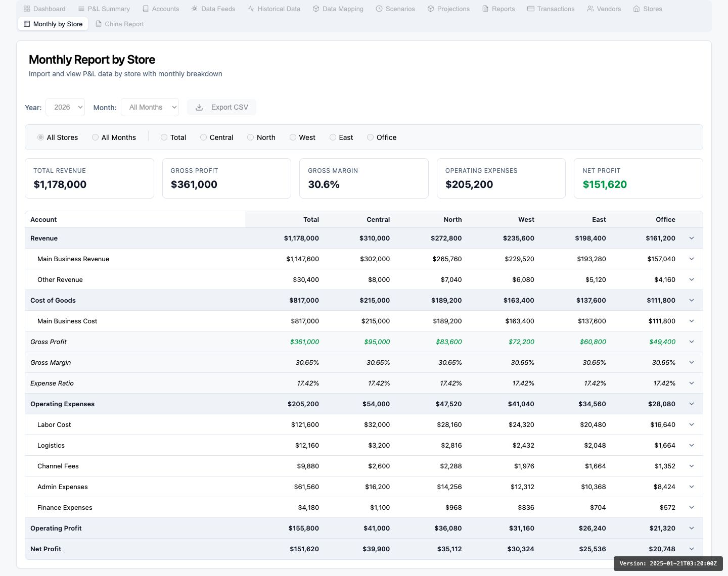Pick the West store radio button
Screen dimensions: 728x576
(293, 137)
